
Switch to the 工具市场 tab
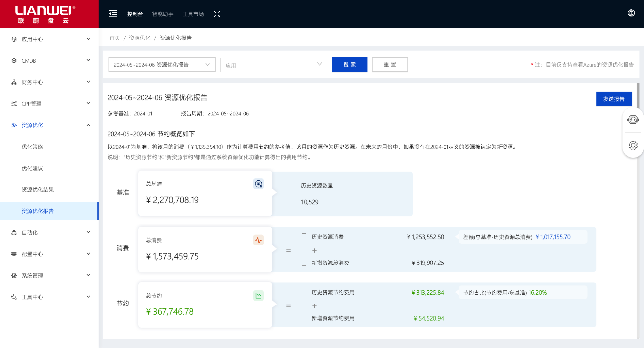click(193, 14)
